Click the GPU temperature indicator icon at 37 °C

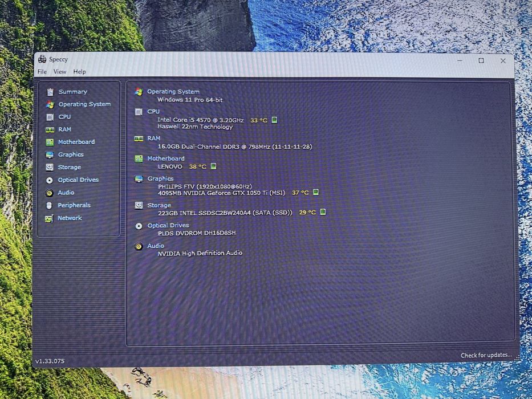tap(316, 192)
